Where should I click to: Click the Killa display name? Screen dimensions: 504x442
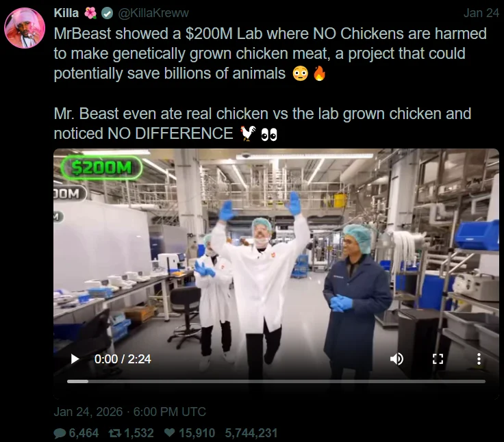click(66, 13)
